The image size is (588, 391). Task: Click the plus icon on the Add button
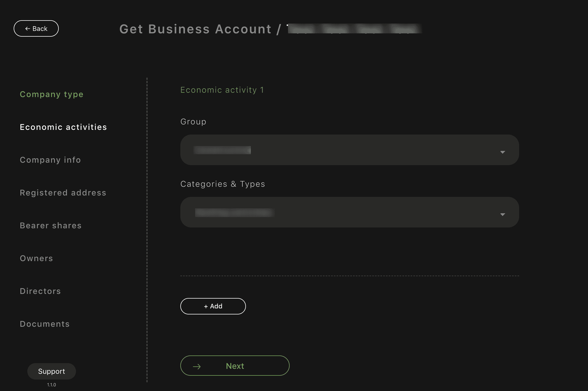pyautogui.click(x=206, y=307)
